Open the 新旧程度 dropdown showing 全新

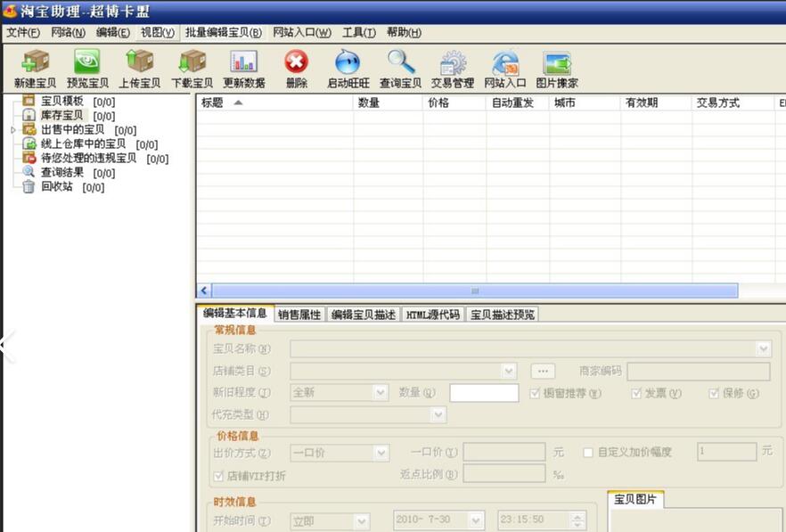[381, 392]
